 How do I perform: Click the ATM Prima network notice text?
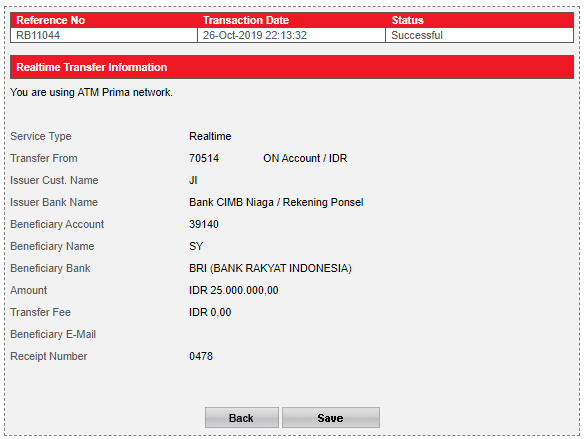(x=91, y=92)
